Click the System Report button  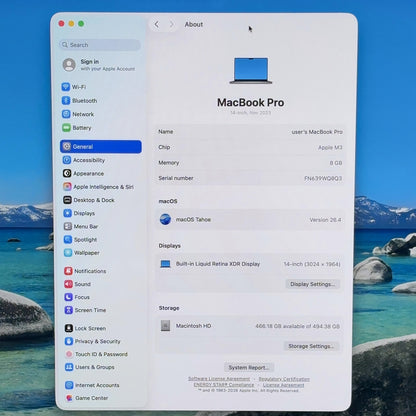click(249, 367)
